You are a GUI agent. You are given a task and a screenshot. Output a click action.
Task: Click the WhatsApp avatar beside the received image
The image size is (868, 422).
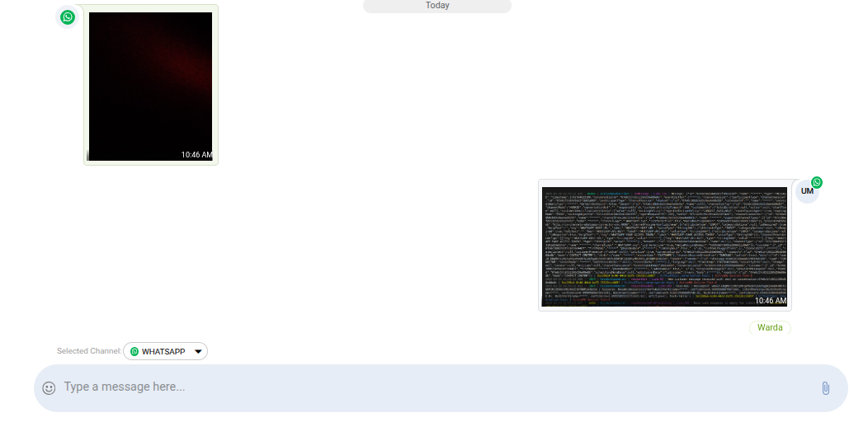click(68, 17)
